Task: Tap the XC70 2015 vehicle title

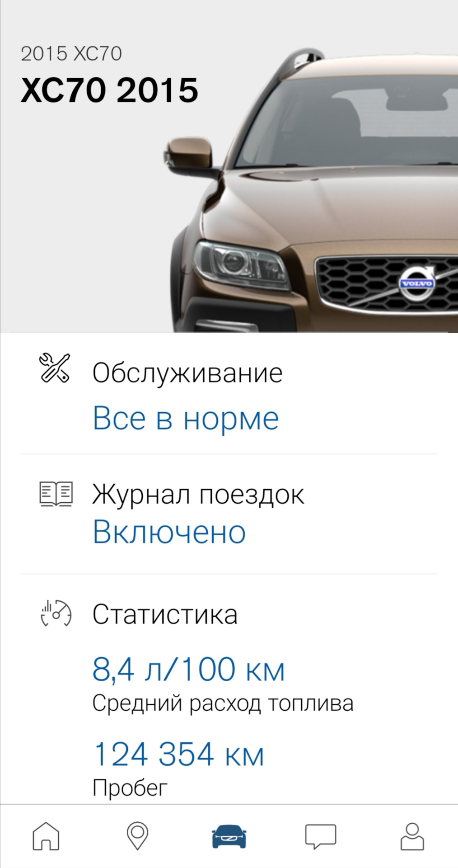Action: click(109, 90)
